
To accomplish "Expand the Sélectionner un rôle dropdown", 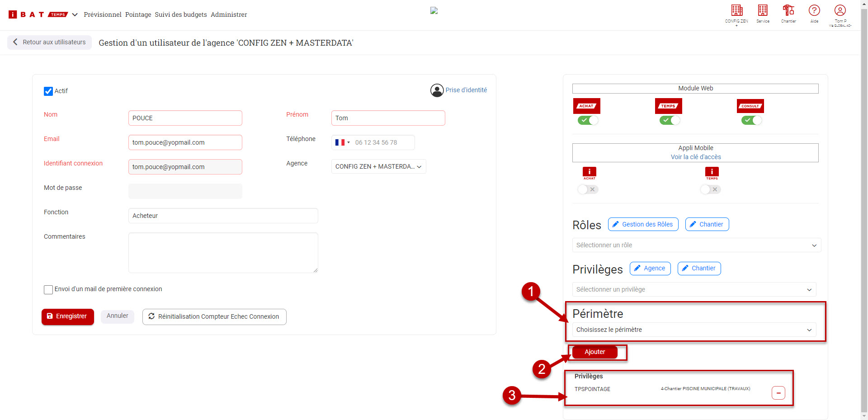I will (x=696, y=245).
